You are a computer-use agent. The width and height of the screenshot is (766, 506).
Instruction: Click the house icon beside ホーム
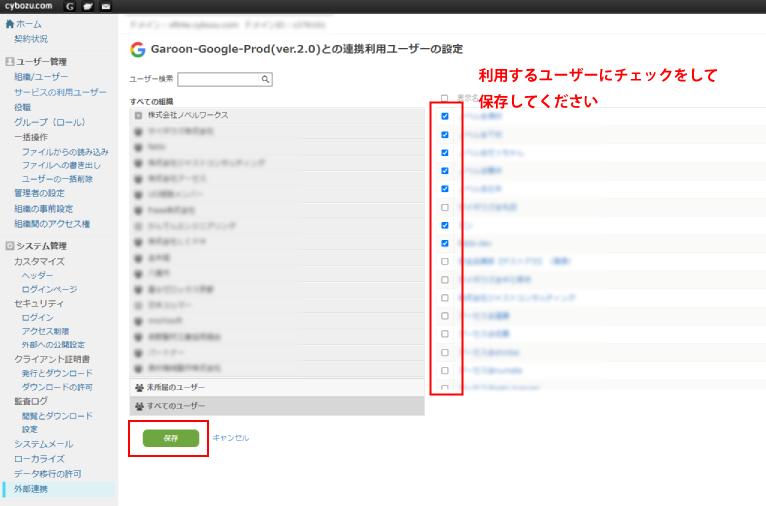(9, 23)
